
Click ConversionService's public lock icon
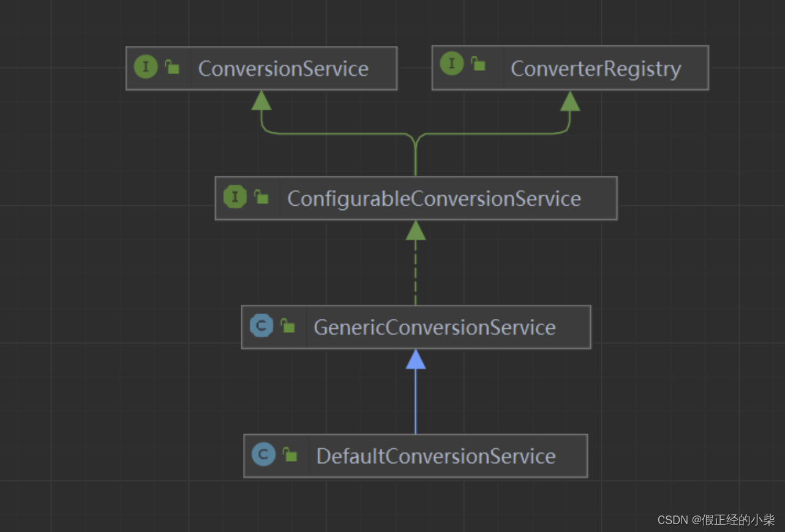point(172,67)
